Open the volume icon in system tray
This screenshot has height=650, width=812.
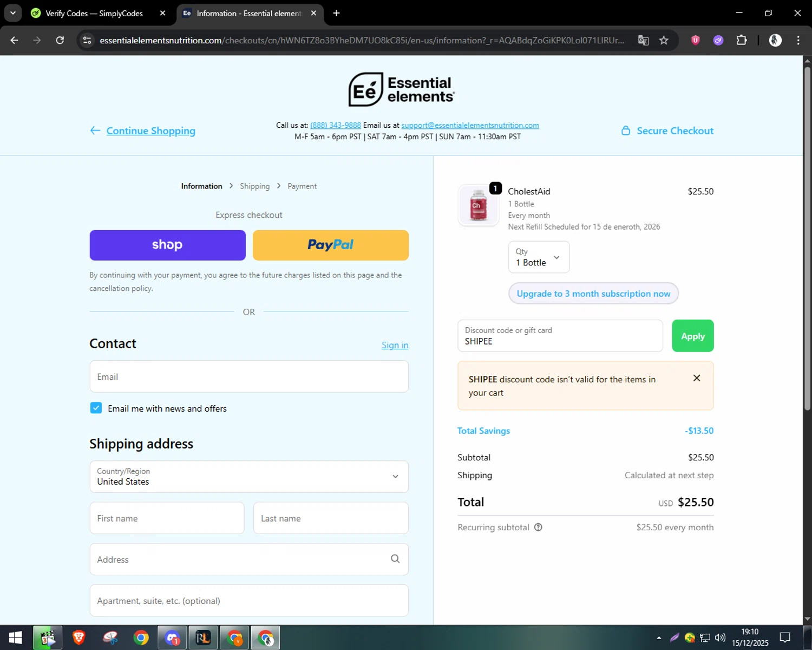coord(720,638)
